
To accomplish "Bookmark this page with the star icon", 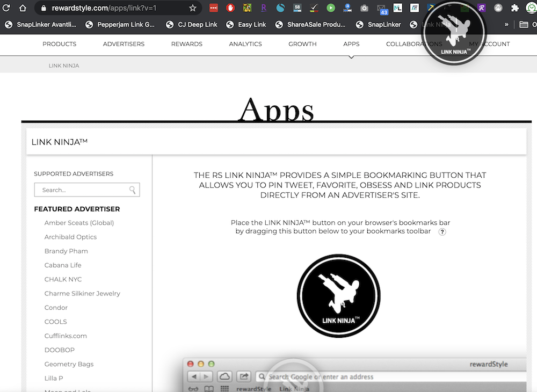I will [x=193, y=8].
